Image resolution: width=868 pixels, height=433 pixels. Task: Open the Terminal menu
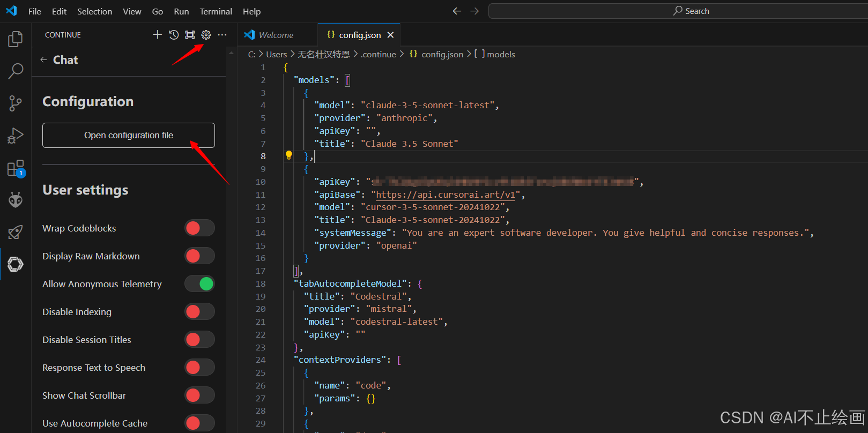click(216, 11)
